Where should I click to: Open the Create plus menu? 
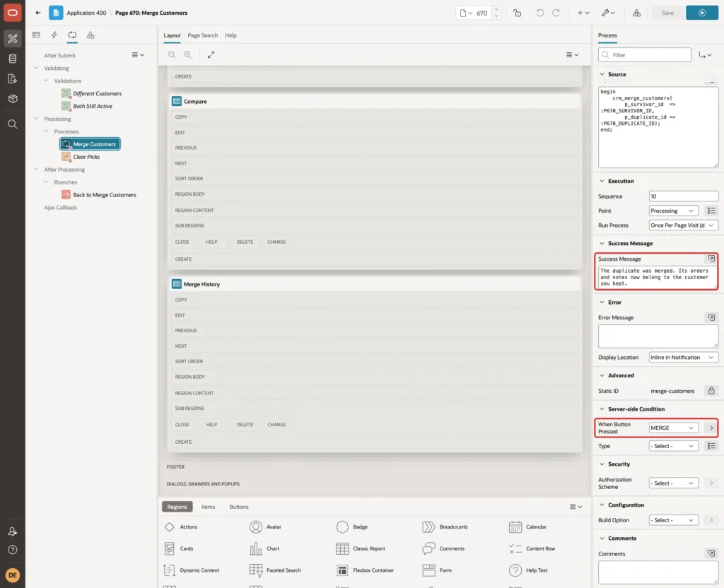coord(583,13)
